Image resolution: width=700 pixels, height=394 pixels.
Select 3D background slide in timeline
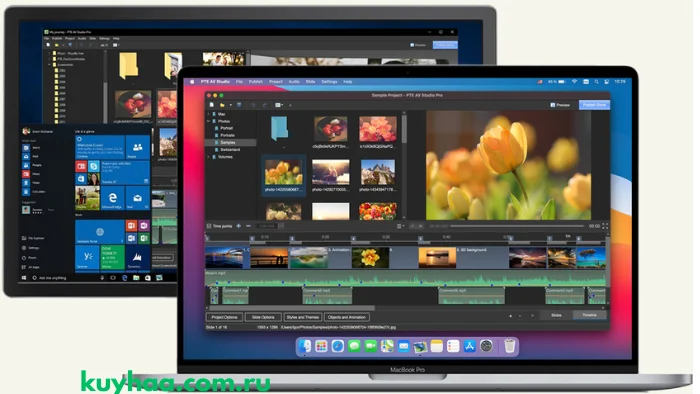[438, 257]
